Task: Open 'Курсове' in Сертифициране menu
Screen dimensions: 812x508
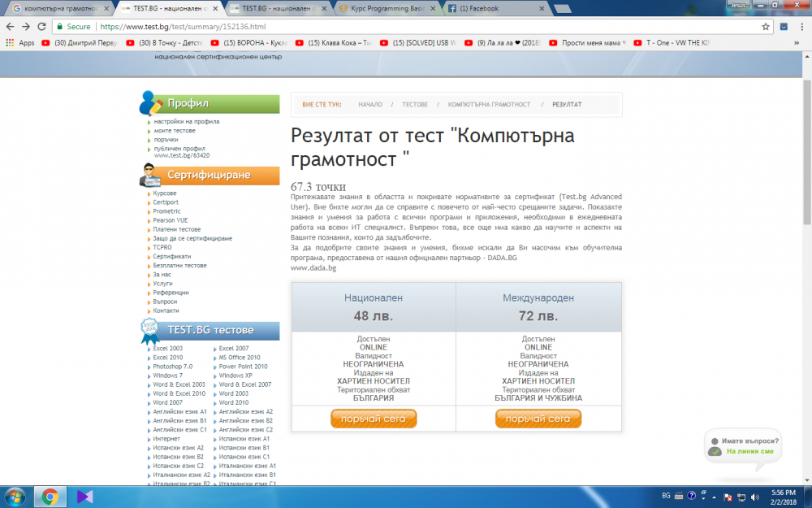Action: coord(165,193)
